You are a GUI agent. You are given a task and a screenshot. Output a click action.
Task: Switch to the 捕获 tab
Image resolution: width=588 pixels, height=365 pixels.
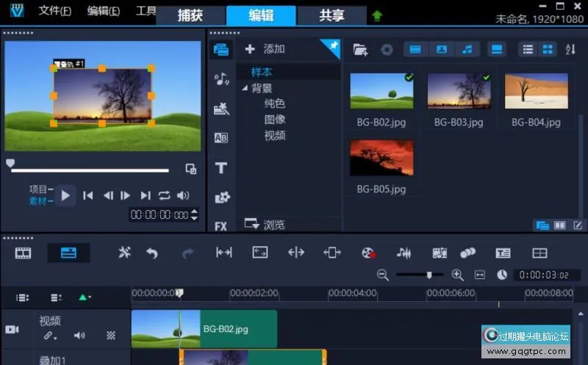click(190, 15)
